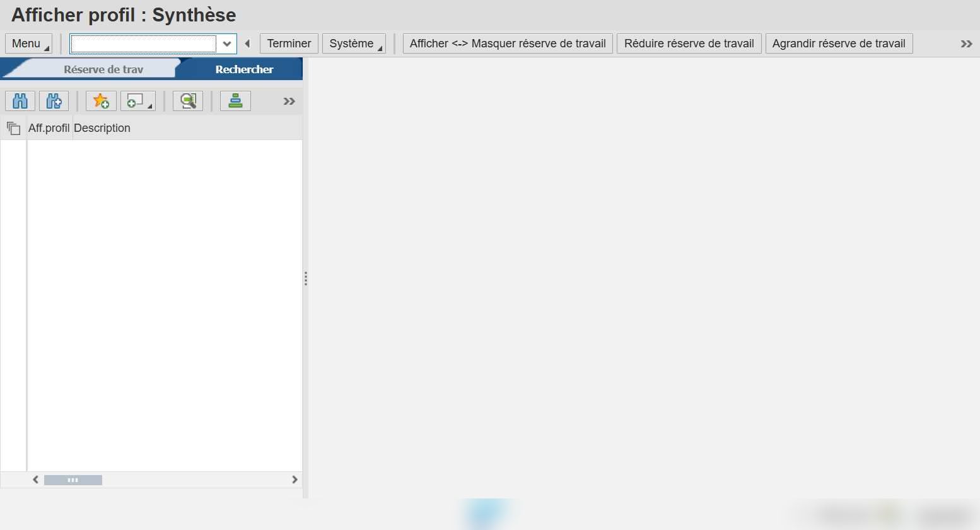980x530 pixels.
Task: Open the add-object dropdown with green plus
Action: pyautogui.click(x=138, y=101)
